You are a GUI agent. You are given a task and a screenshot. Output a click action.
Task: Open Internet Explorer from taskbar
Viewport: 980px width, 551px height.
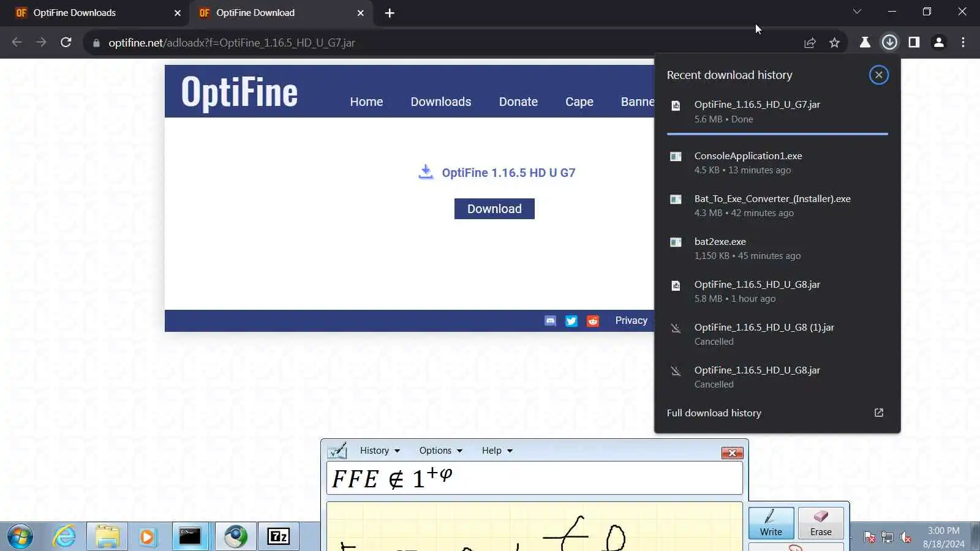tap(64, 536)
